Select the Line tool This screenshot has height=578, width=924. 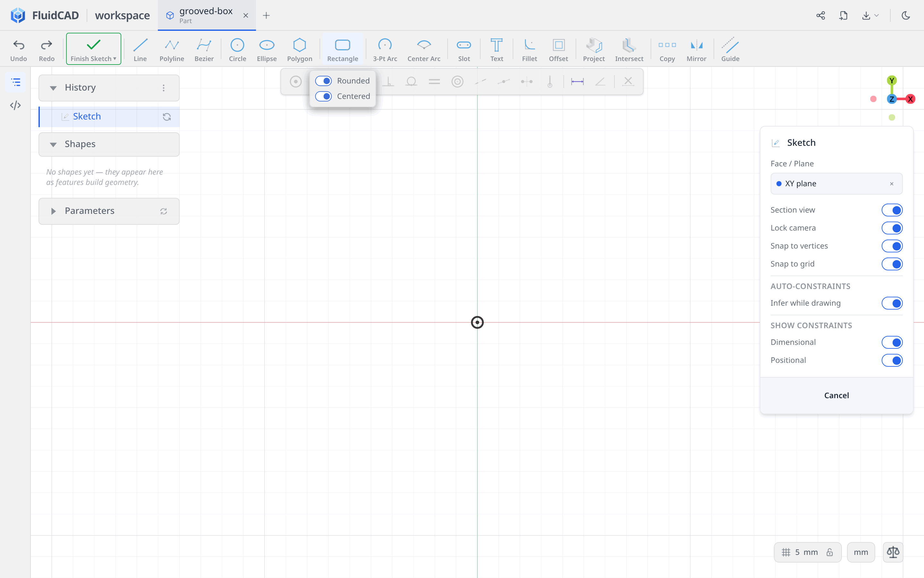point(140,49)
